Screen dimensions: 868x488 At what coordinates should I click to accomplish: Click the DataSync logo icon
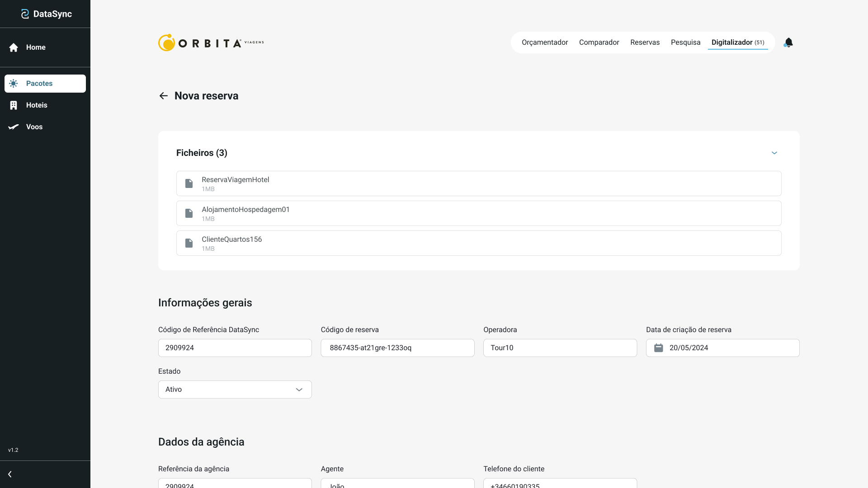tap(25, 14)
